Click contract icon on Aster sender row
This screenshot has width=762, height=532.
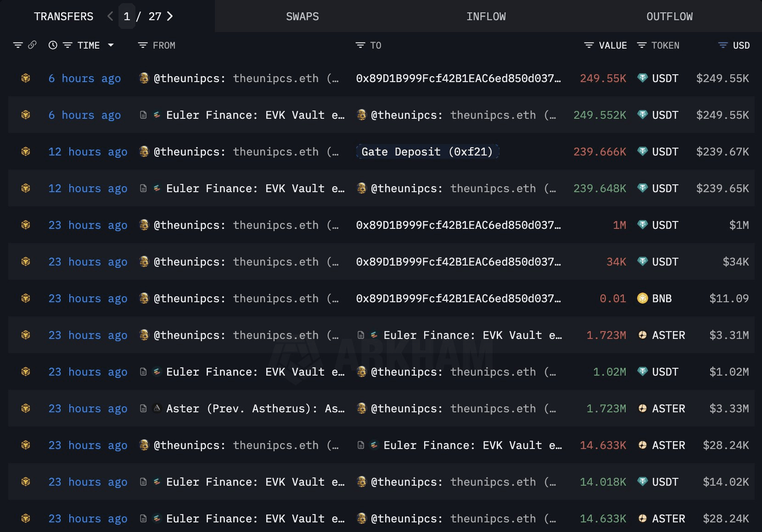pos(143,408)
